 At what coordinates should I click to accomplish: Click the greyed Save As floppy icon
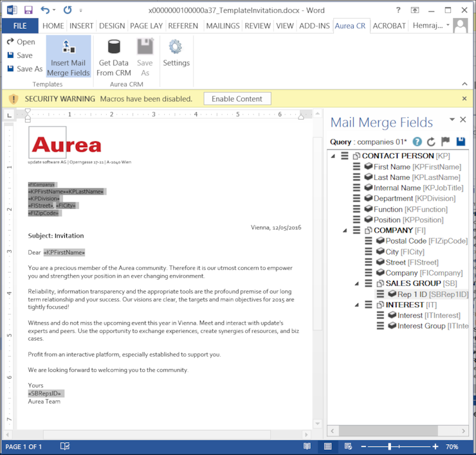(145, 46)
